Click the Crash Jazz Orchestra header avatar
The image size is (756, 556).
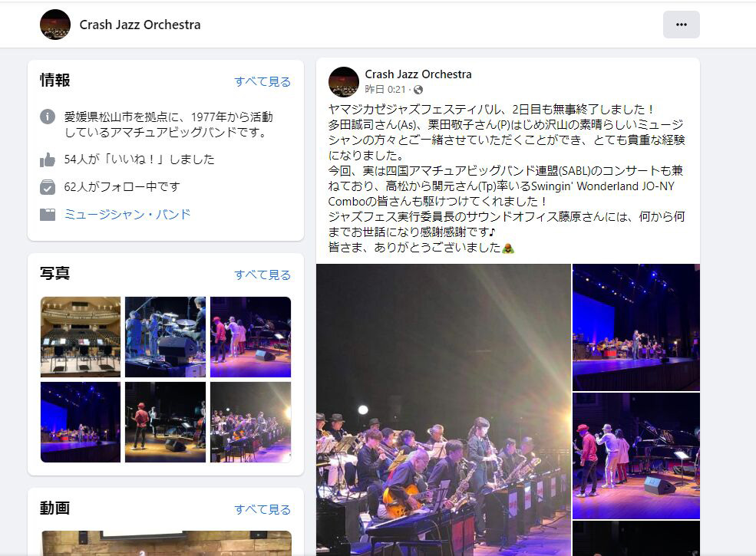click(55, 25)
